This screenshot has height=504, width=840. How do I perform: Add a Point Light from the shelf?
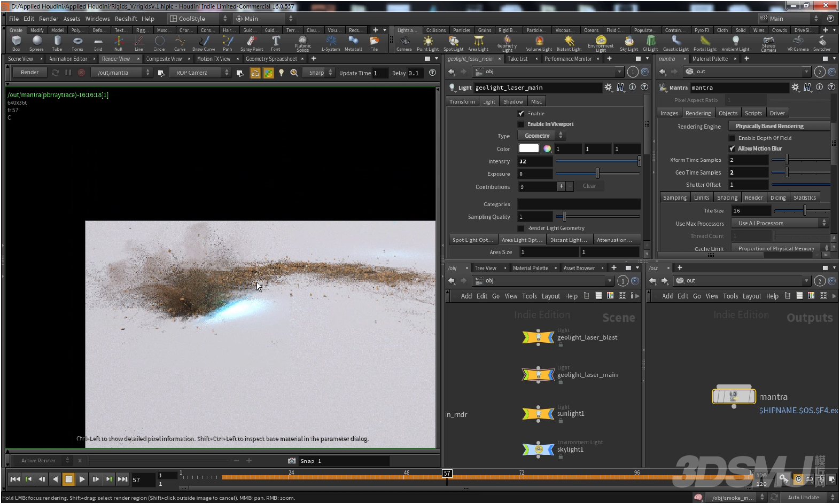click(x=427, y=43)
